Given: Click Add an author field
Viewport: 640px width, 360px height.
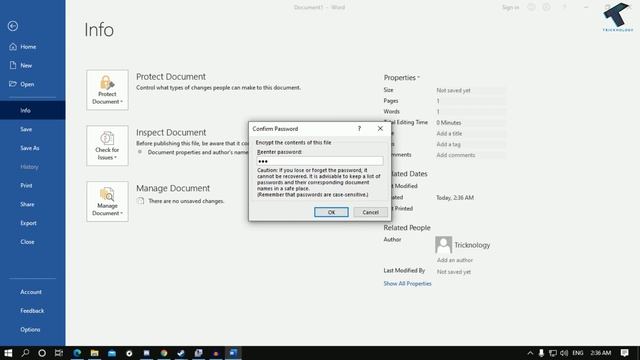Looking at the screenshot, I should [x=455, y=260].
